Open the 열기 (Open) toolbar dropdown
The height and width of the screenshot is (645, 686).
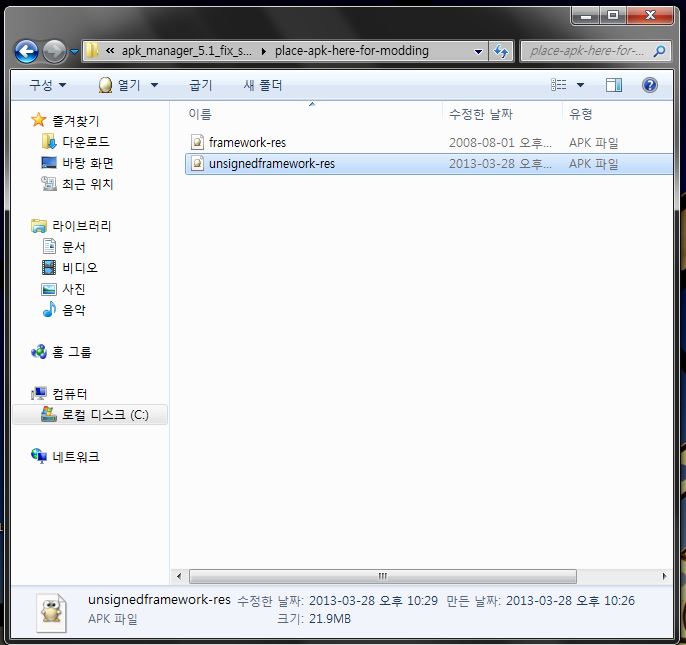point(128,85)
